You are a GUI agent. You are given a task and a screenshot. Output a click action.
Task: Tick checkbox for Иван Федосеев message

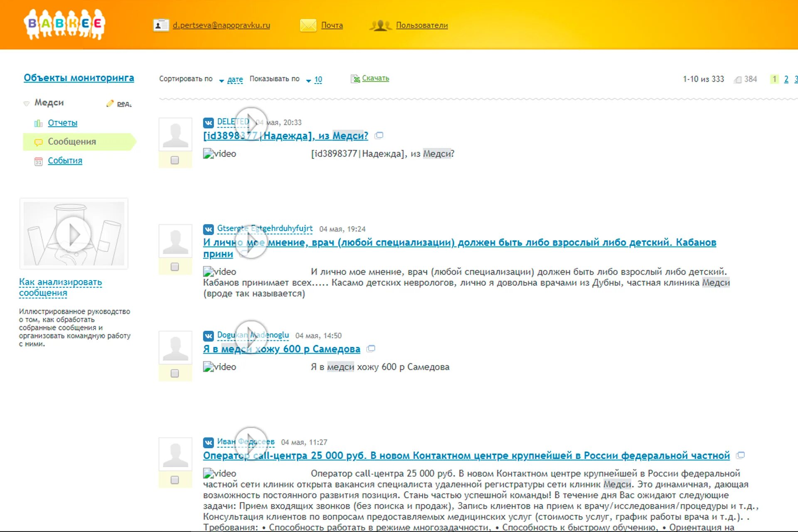click(175, 480)
